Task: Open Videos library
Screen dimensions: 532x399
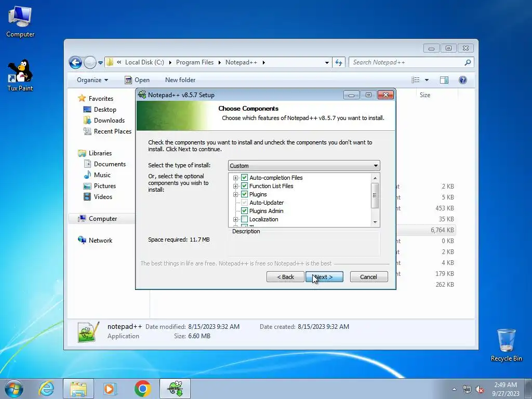Action: click(103, 197)
